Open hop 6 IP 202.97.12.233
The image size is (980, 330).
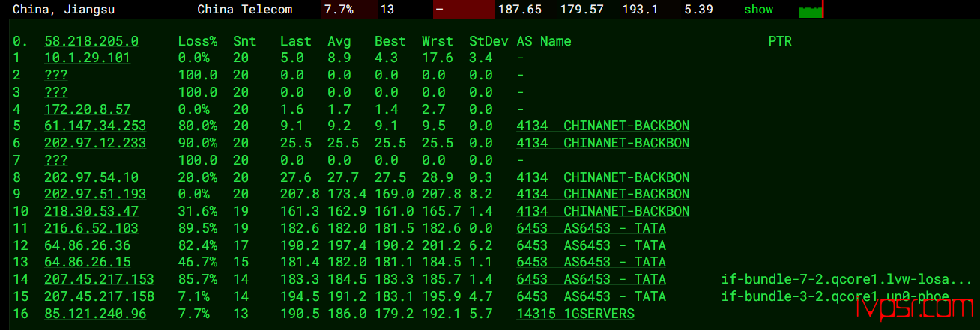(x=95, y=143)
